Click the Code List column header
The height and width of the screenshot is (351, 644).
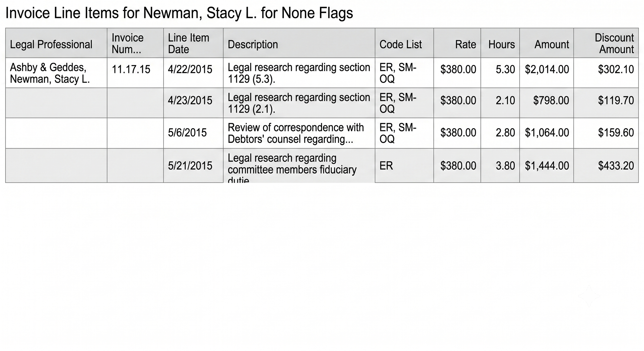pyautogui.click(x=404, y=43)
